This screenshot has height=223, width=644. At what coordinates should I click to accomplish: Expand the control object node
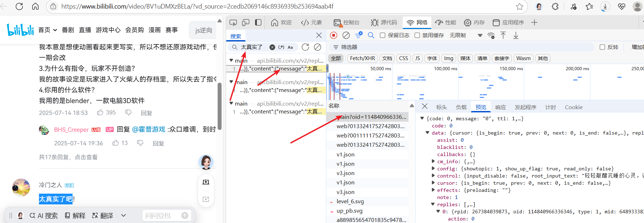point(433,176)
